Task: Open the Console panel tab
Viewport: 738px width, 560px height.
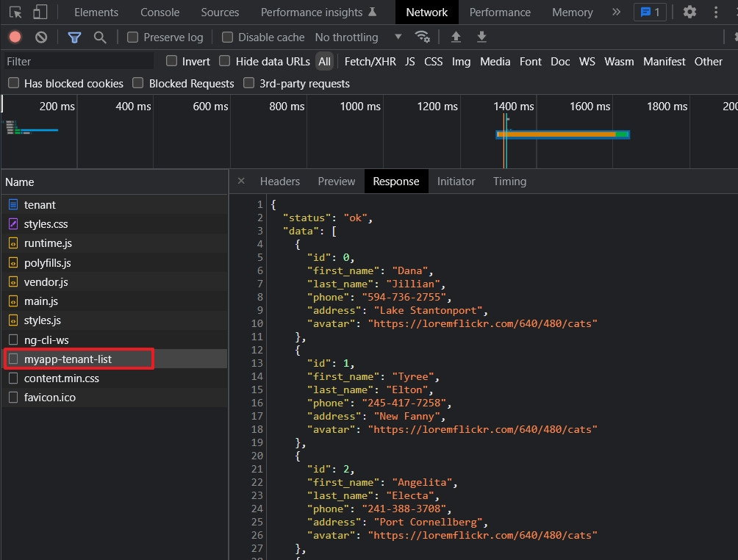Action: click(160, 12)
